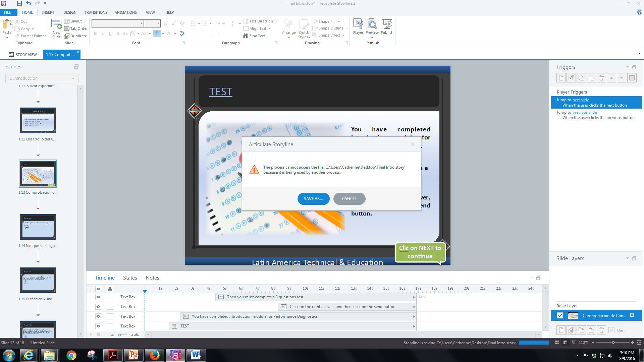The height and width of the screenshot is (362, 644).
Task: Expand the Shape Fill dropdown
Action: point(339,21)
